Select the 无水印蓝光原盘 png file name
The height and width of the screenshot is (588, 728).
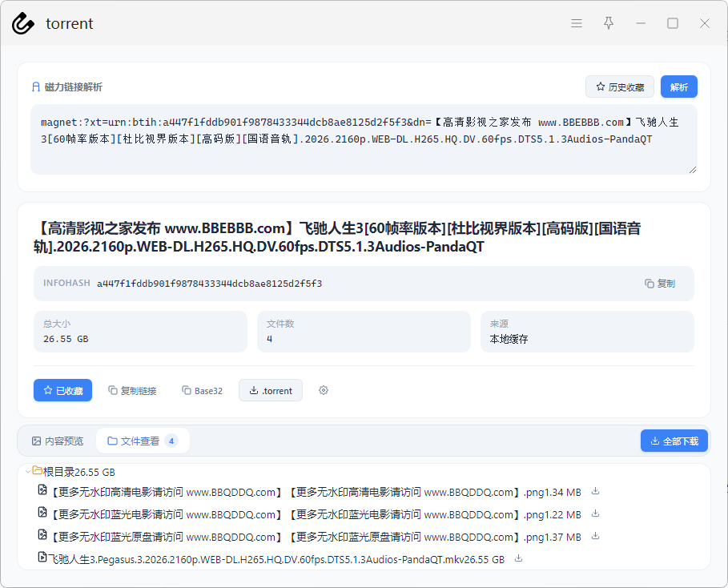(298, 537)
